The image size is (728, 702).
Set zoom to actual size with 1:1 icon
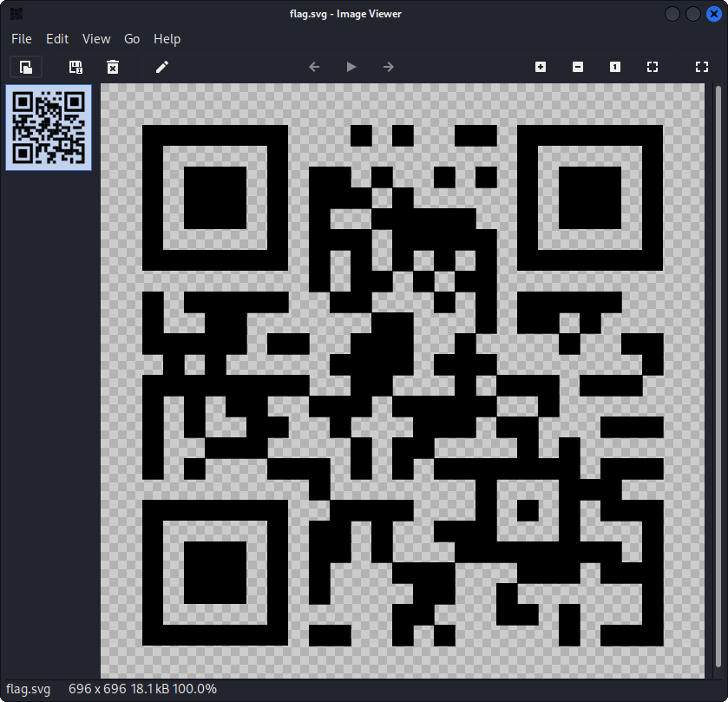pyautogui.click(x=614, y=67)
